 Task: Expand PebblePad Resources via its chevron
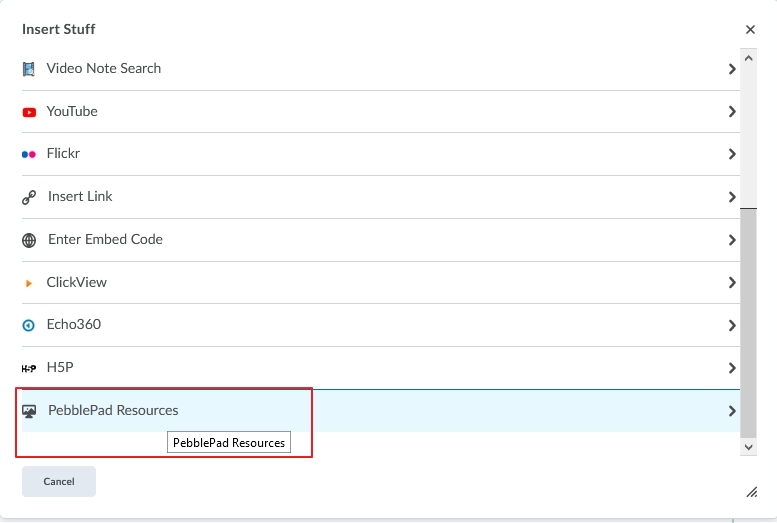pos(732,411)
